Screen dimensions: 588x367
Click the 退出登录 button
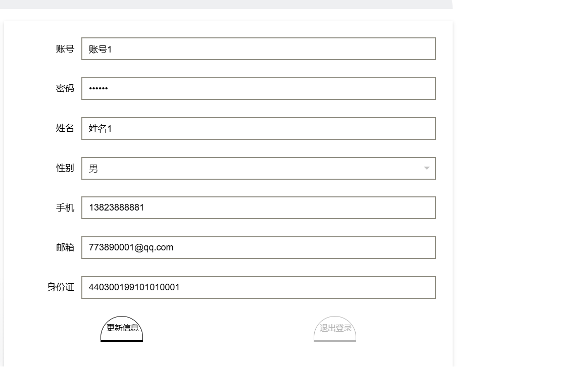tap(335, 329)
